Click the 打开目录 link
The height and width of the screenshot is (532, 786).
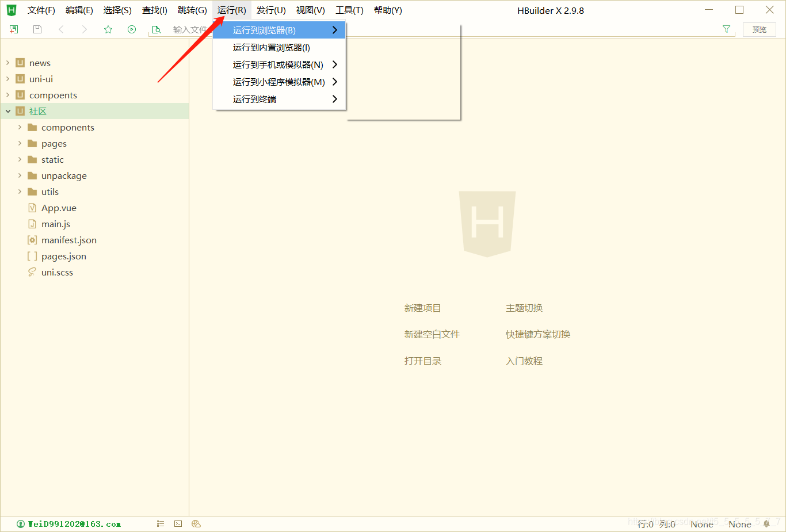422,361
